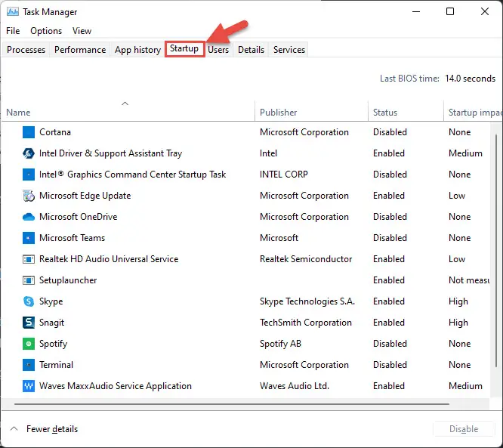Click Disabled status in the Terminal row
The width and height of the screenshot is (503, 448).
pos(390,365)
